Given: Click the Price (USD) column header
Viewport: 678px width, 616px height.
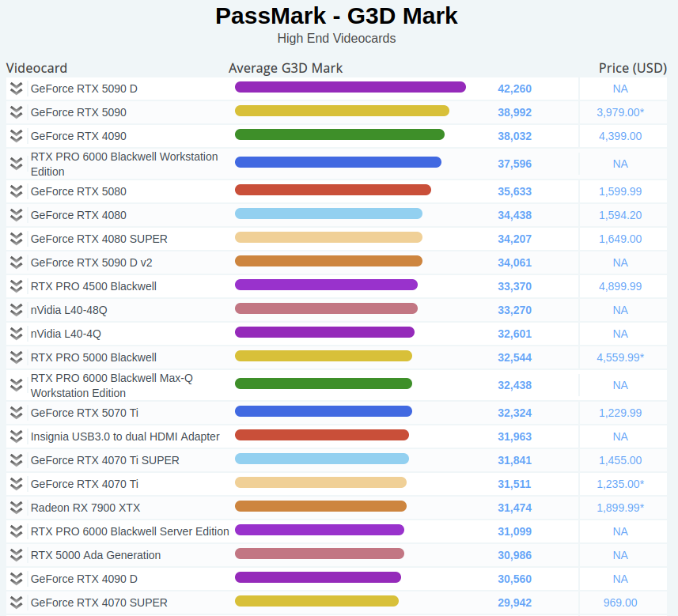Looking at the screenshot, I should pyautogui.click(x=633, y=68).
